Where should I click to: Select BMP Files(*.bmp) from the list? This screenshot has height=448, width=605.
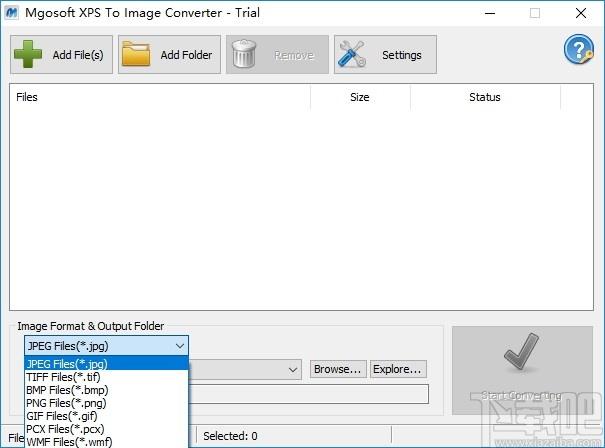pyautogui.click(x=106, y=390)
